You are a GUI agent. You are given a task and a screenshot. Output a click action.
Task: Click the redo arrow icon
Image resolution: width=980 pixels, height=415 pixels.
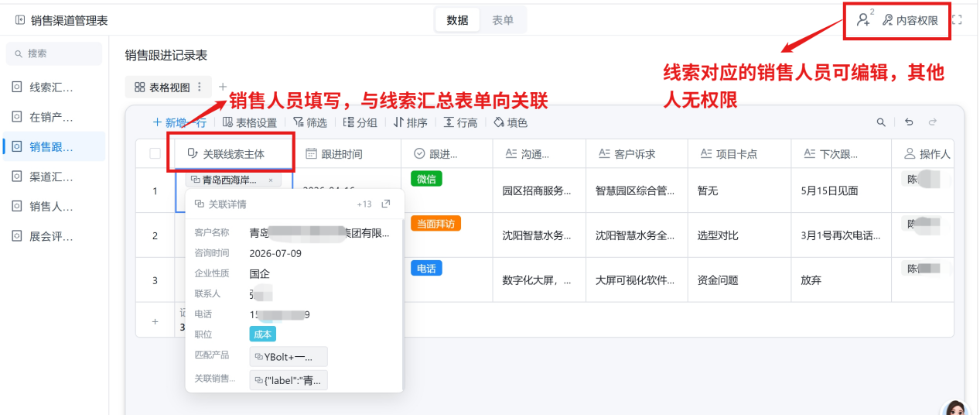point(932,122)
